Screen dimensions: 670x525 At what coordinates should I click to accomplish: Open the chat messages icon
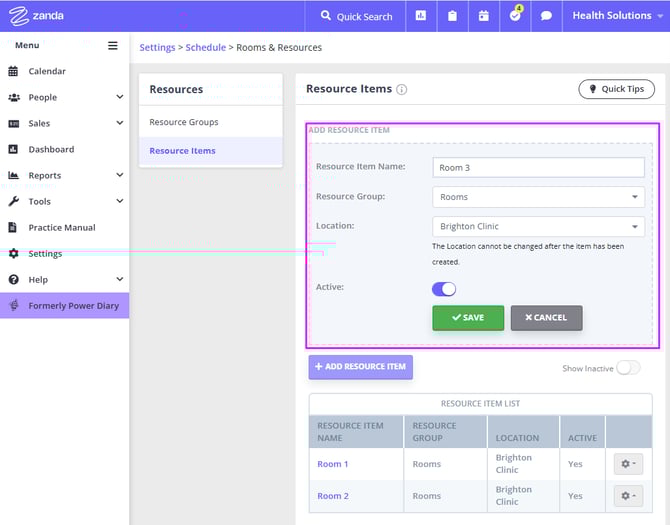[x=546, y=16]
